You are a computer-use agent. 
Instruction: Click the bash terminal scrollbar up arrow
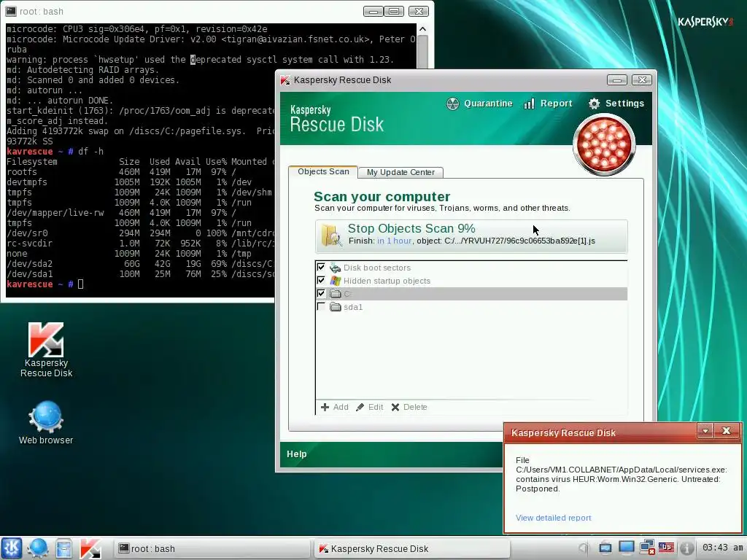coord(422,29)
